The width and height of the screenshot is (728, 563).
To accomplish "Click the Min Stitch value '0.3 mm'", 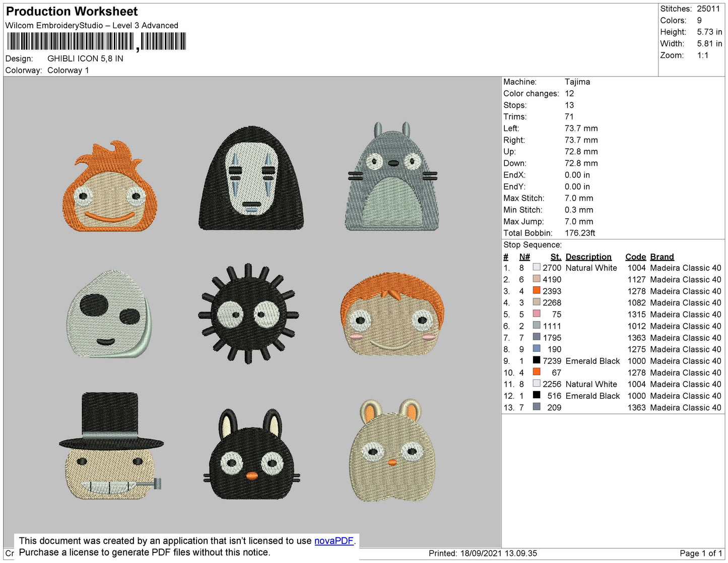I will pos(579,210).
